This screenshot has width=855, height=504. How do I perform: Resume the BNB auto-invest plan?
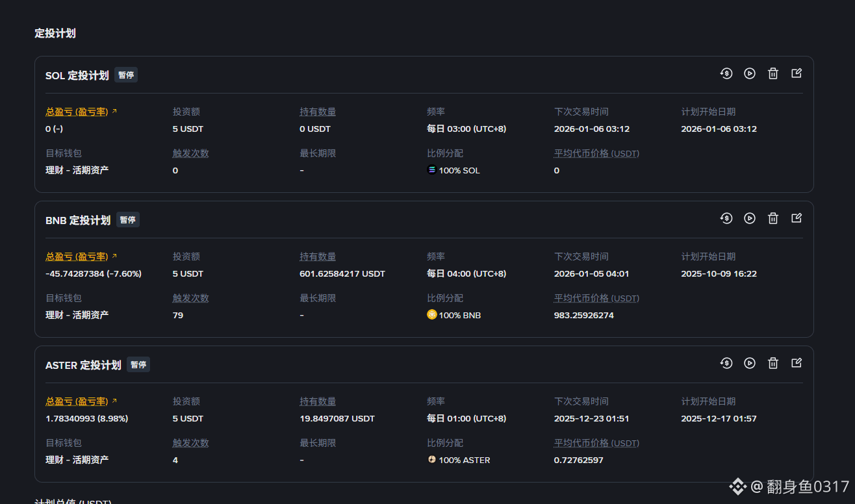coord(750,218)
